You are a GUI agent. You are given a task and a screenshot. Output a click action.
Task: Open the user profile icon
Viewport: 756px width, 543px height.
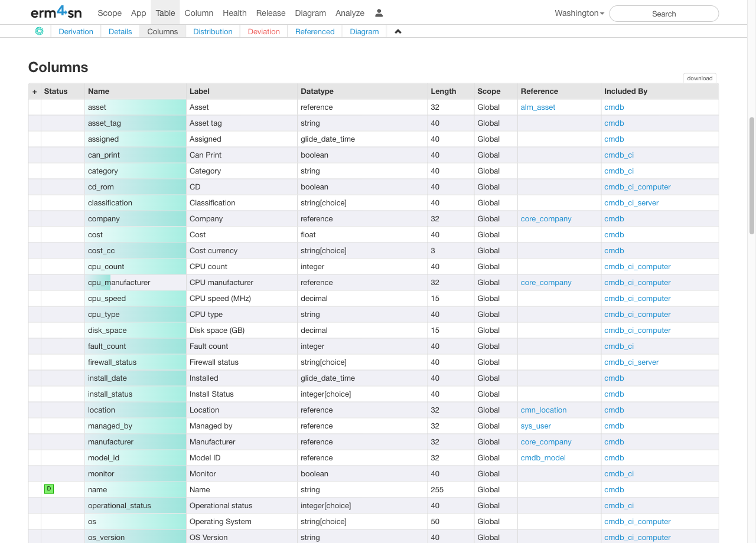[379, 12]
